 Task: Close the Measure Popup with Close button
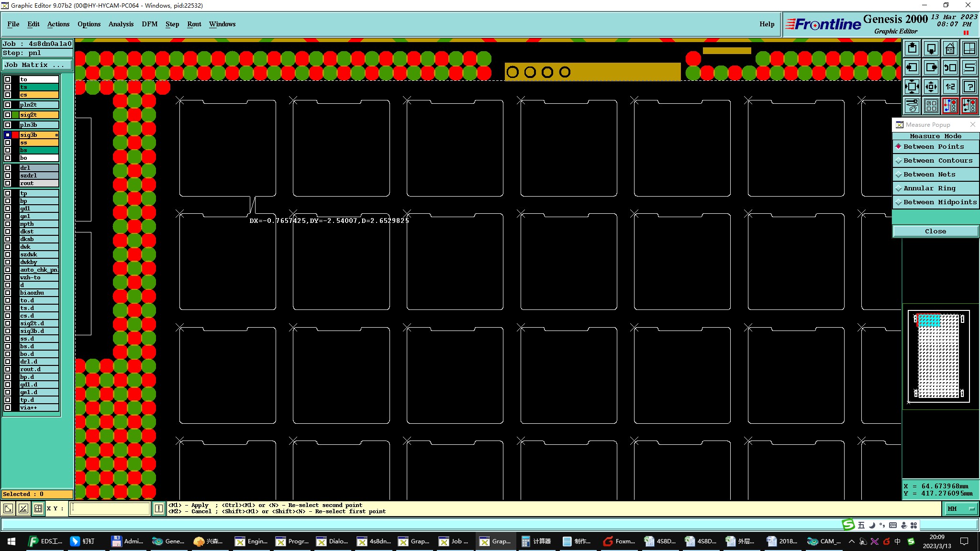point(935,231)
